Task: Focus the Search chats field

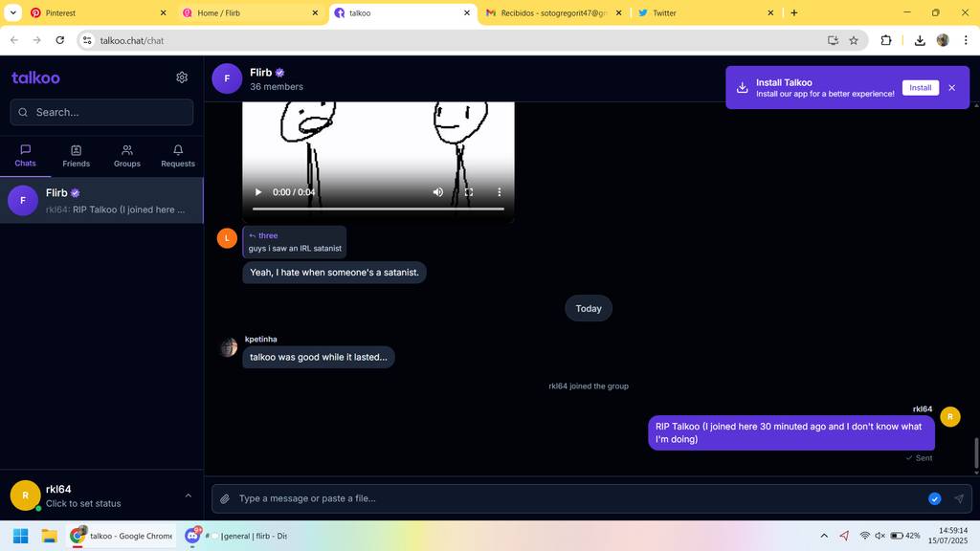Action: pos(101,113)
